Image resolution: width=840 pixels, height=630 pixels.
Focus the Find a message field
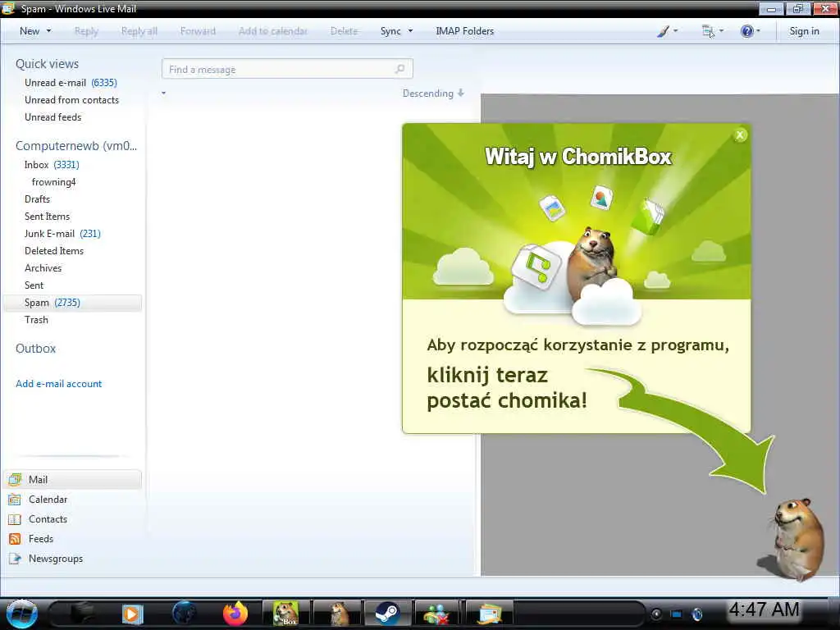coord(287,69)
